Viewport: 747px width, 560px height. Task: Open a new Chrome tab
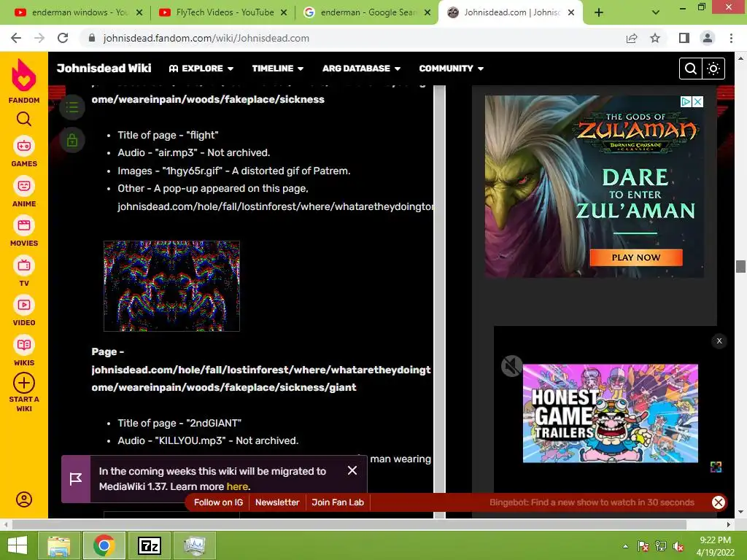pyautogui.click(x=599, y=13)
